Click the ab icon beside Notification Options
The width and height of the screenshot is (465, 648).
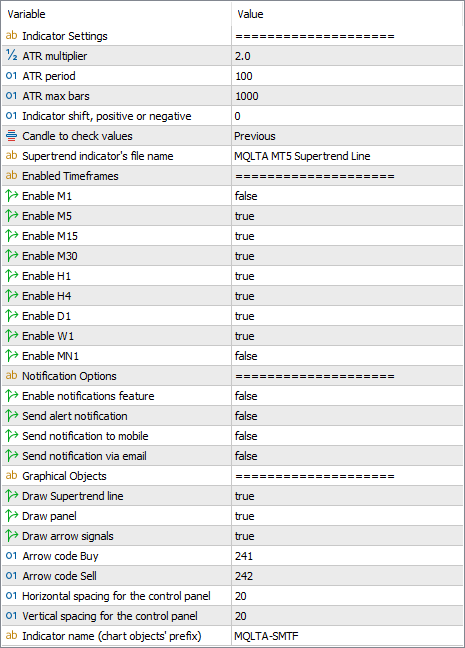pyautogui.click(x=12, y=376)
